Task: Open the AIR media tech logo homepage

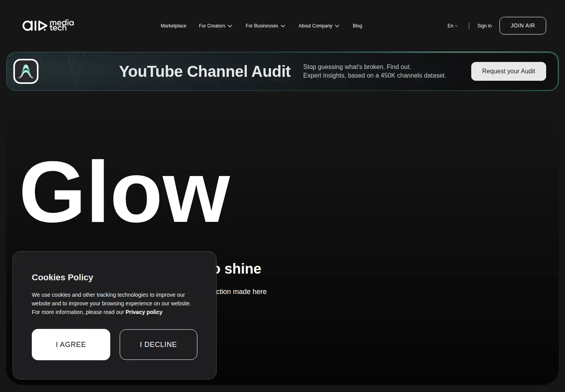Action: [48, 25]
